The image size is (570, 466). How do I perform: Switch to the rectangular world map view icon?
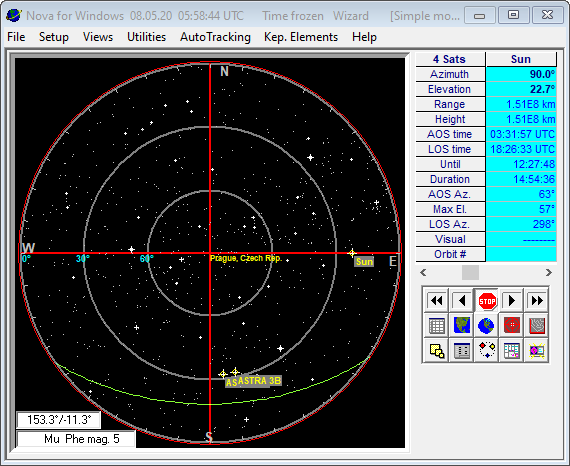tap(462, 326)
